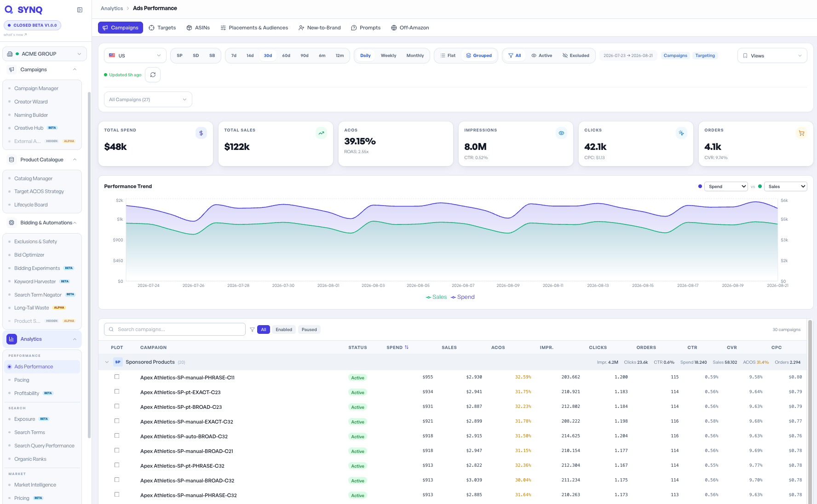Click the Bidding & Automations gear icon
The height and width of the screenshot is (504, 817).
click(12, 223)
